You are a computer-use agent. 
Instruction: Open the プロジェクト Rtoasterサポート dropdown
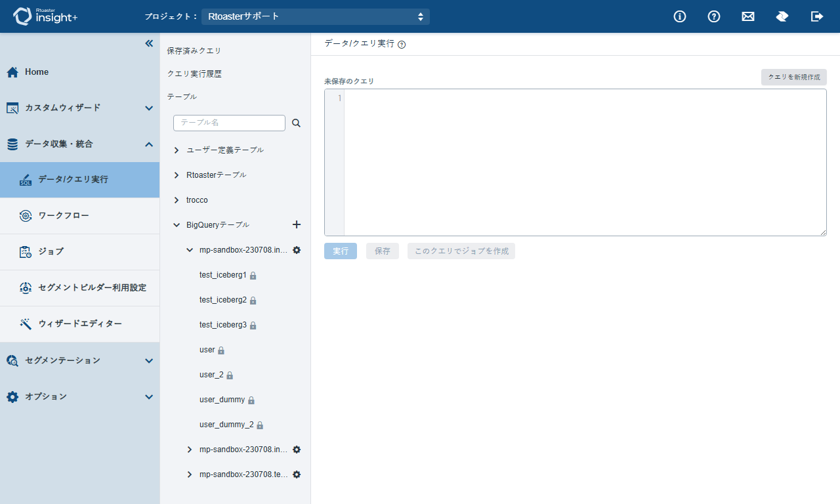point(316,16)
